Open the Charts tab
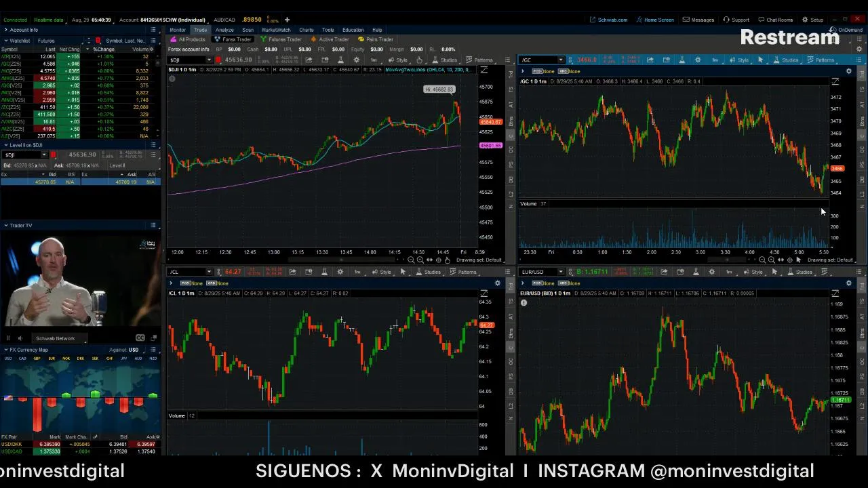The image size is (868, 488). (x=307, y=30)
